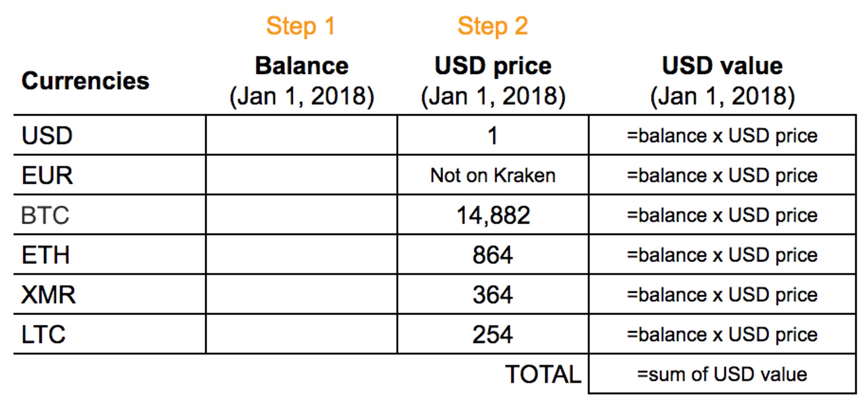Image resolution: width=868 pixels, height=409 pixels.
Task: Click the BTC Balance cell
Action: (301, 215)
